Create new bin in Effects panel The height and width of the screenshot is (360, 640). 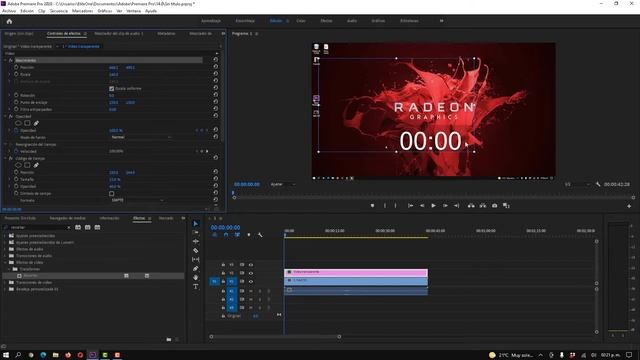click(169, 340)
